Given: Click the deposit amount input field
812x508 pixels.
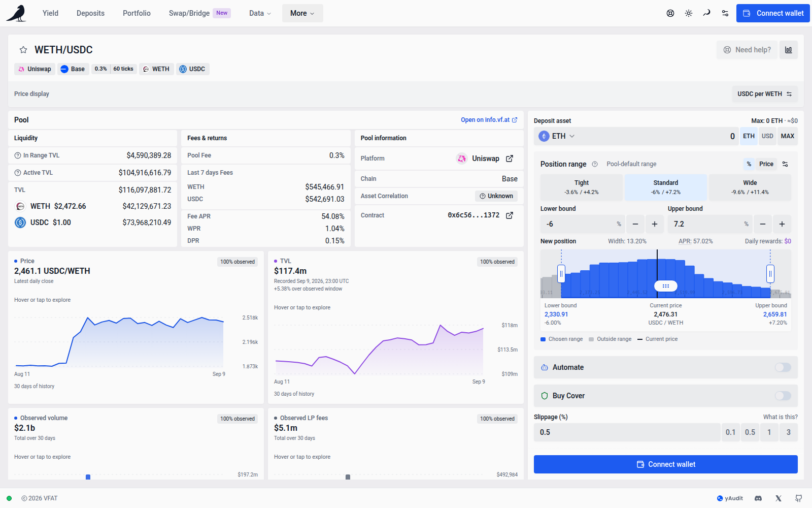Looking at the screenshot, I should click(658, 136).
